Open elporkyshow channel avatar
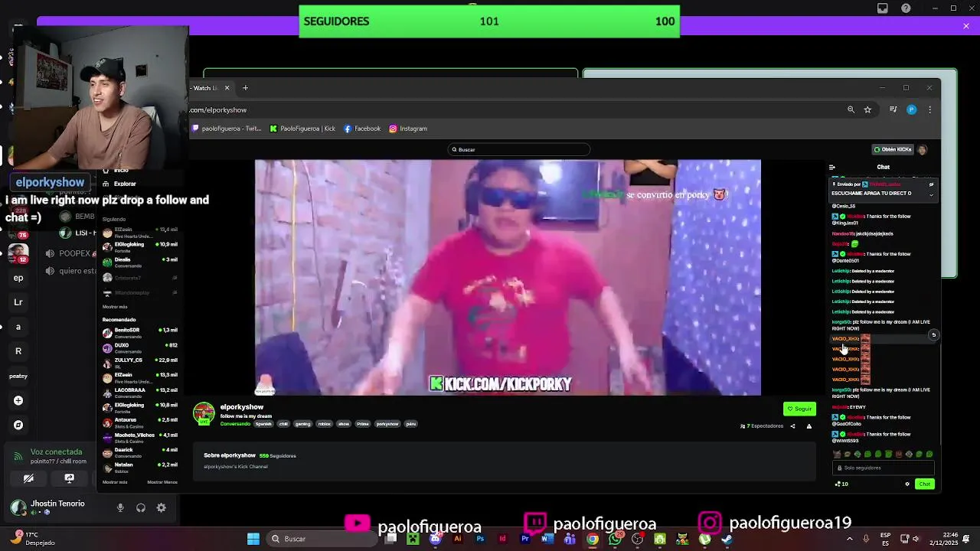 pyautogui.click(x=204, y=413)
